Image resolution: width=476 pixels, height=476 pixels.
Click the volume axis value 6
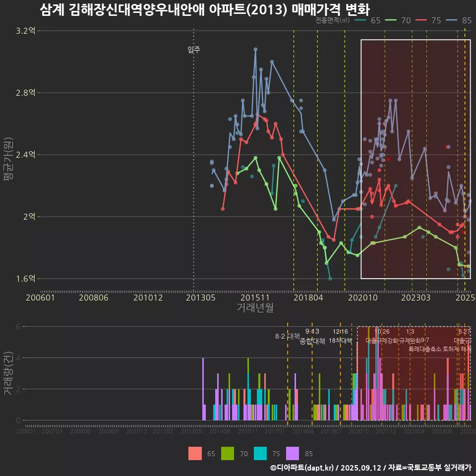click(18, 327)
